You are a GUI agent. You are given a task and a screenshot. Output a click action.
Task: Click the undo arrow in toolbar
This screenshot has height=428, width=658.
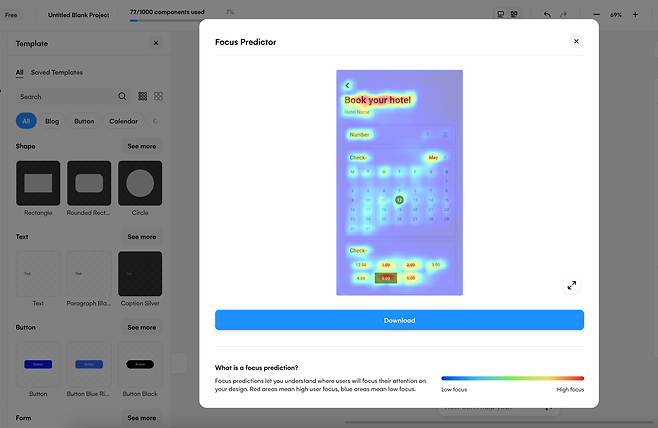coord(547,15)
